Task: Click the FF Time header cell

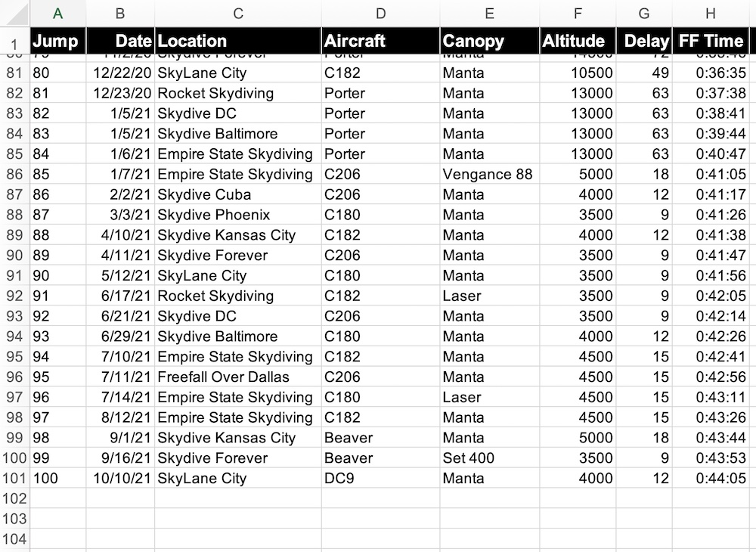Action: 710,42
